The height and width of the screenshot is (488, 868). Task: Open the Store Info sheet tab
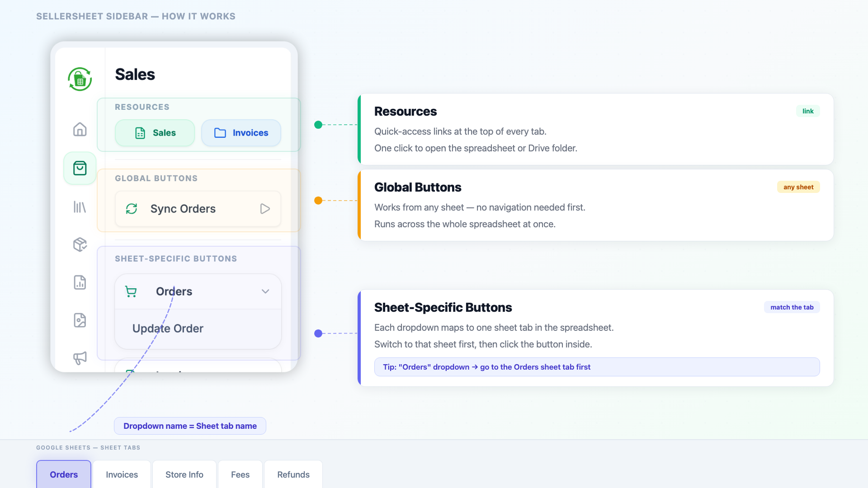click(184, 474)
